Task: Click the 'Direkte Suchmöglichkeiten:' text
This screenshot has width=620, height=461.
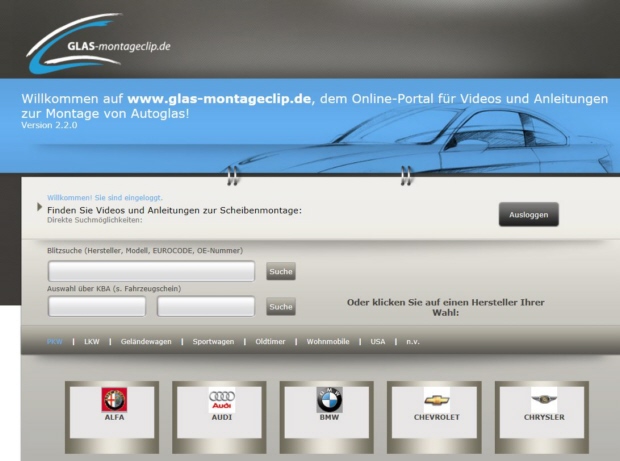Action: tap(95, 220)
